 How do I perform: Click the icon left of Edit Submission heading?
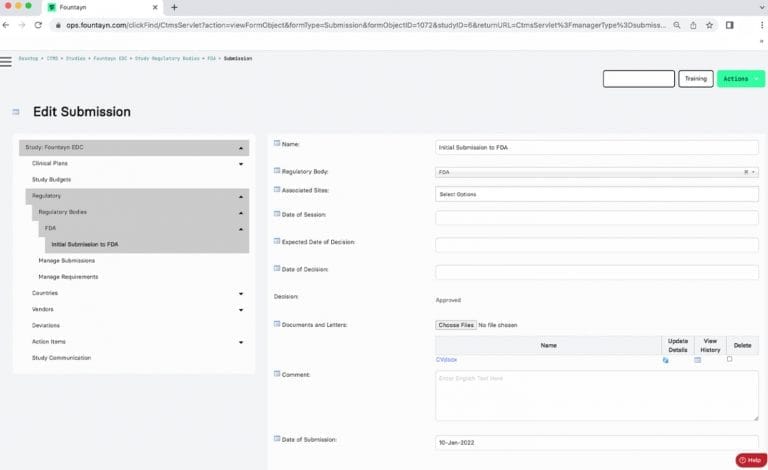coord(15,112)
